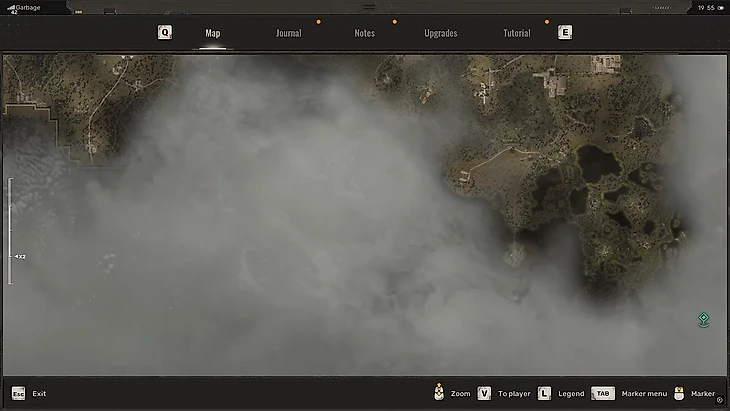Screen dimensions: 730x411
Task: Click the TAB key icon
Action: coord(603,394)
